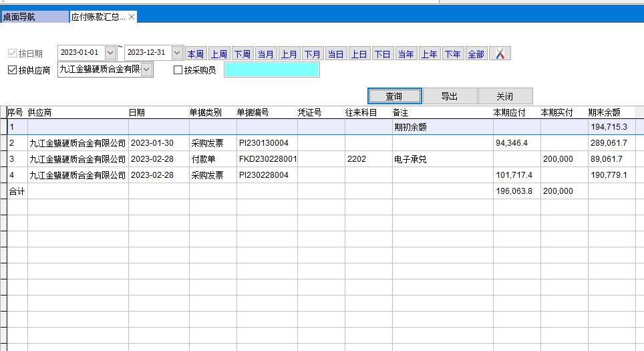This screenshot has height=351, width=644.
Task: Select the row with document FKD230228001
Action: tap(267, 159)
